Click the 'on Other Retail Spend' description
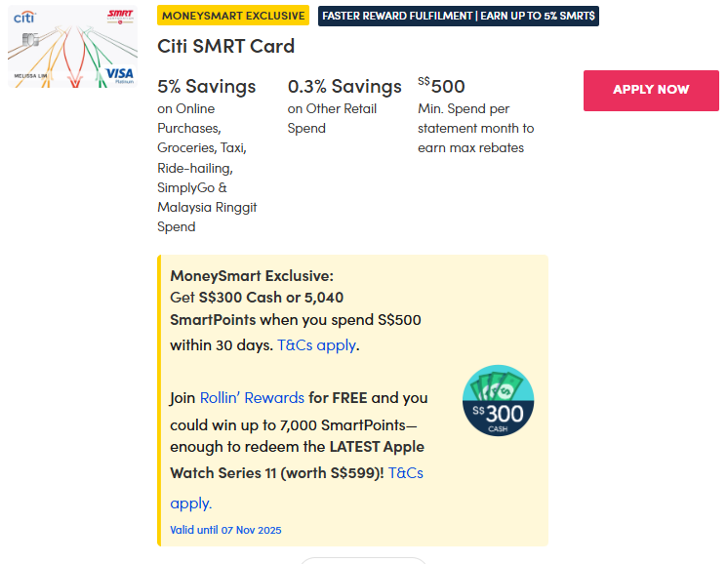This screenshot has width=728, height=564. 332,118
